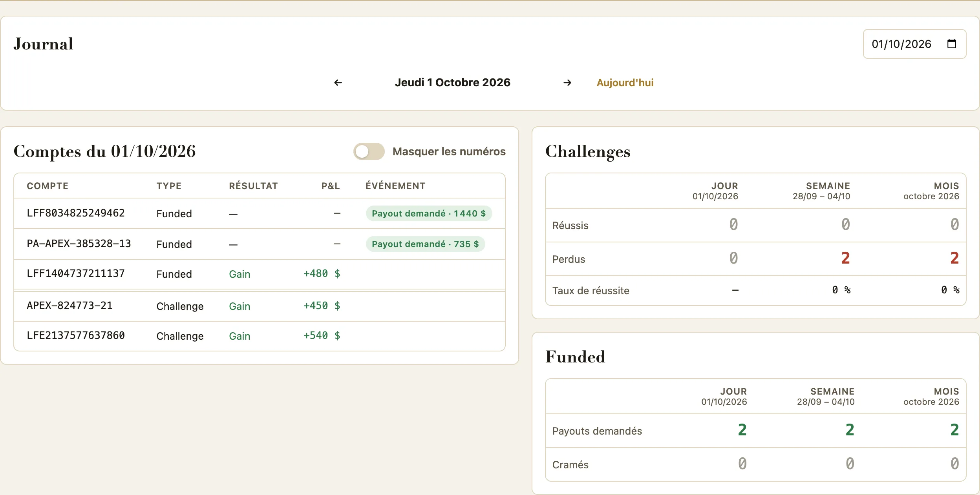Click Gain result for LFF1404737211137
The width and height of the screenshot is (980, 495).
(x=240, y=274)
